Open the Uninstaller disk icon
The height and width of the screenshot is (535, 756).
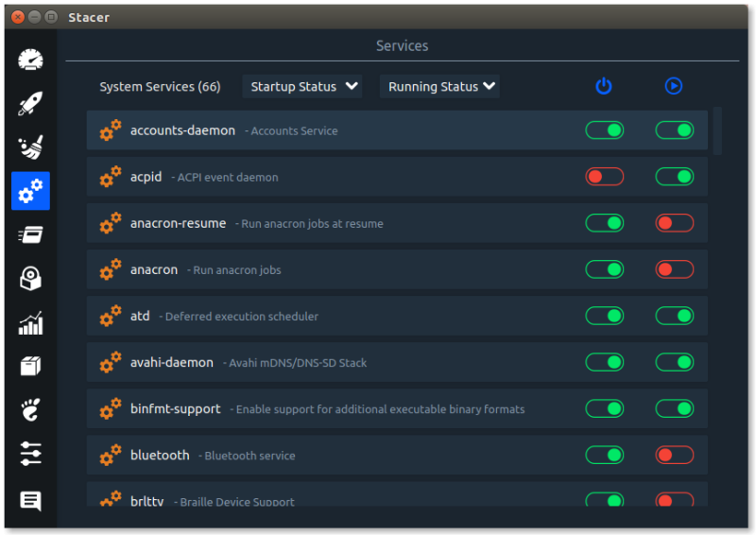(x=30, y=279)
